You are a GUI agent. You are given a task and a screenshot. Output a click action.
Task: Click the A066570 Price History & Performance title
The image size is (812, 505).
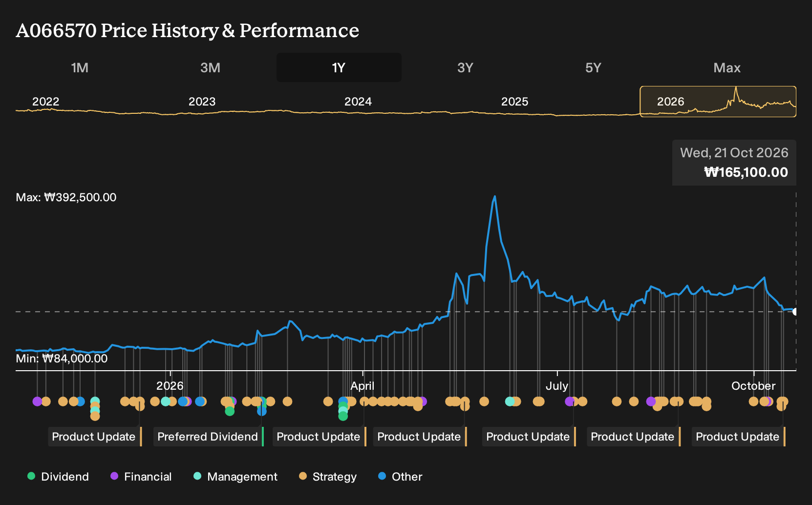coord(188,30)
